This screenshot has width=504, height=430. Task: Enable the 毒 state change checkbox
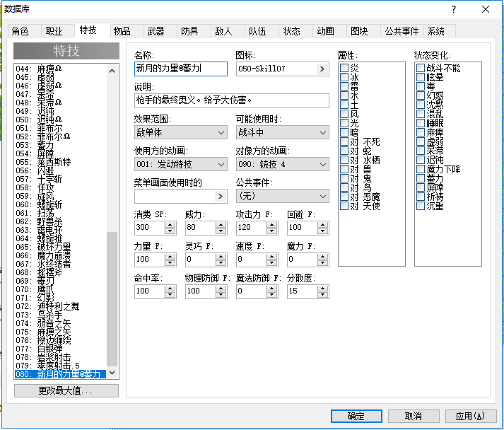[421, 86]
